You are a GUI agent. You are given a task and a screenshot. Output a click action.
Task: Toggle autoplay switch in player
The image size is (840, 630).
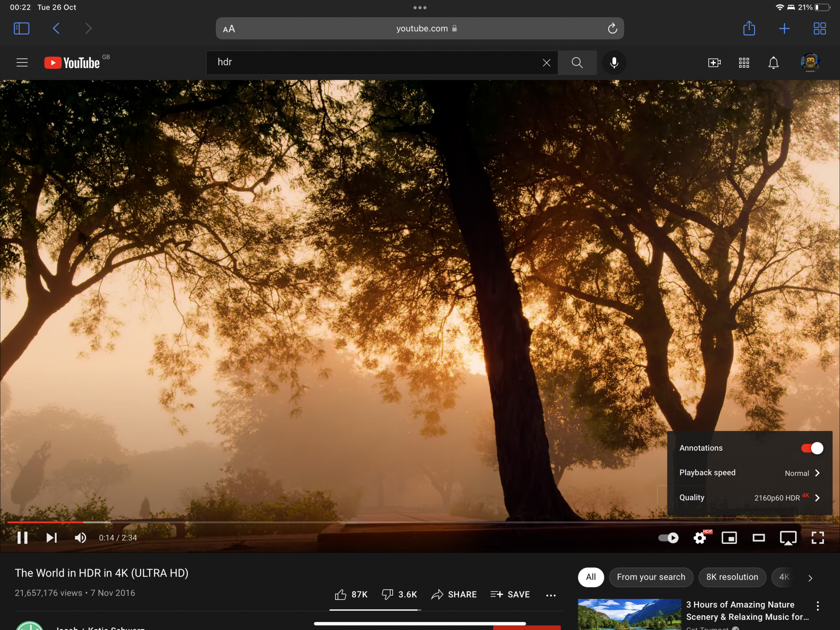668,538
